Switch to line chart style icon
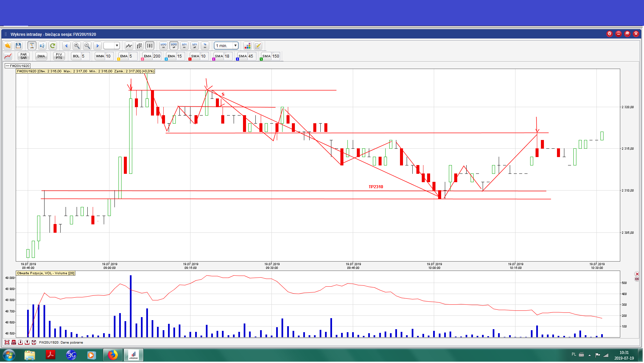This screenshot has width=644, height=363. pyautogui.click(x=129, y=46)
